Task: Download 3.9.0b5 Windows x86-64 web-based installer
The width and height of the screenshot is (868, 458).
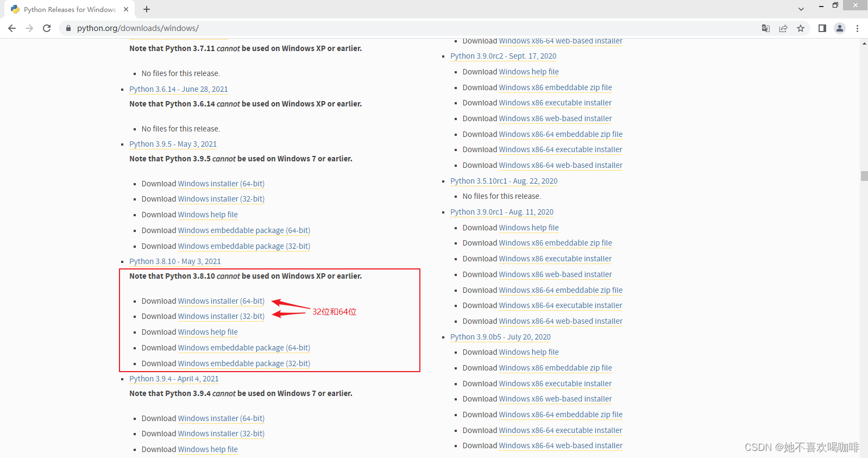Action: pyautogui.click(x=561, y=446)
